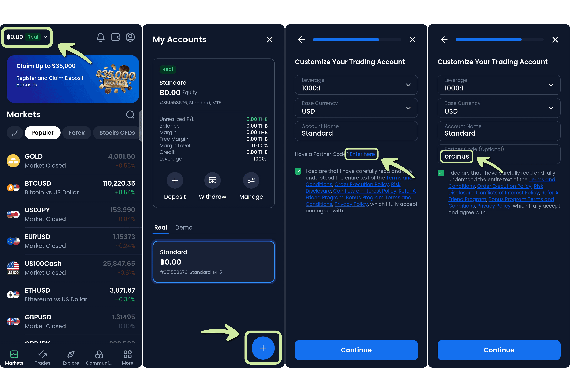Viewport: 570px width, 392px height.
Task: Close the My Accounts panel
Action: [270, 40]
